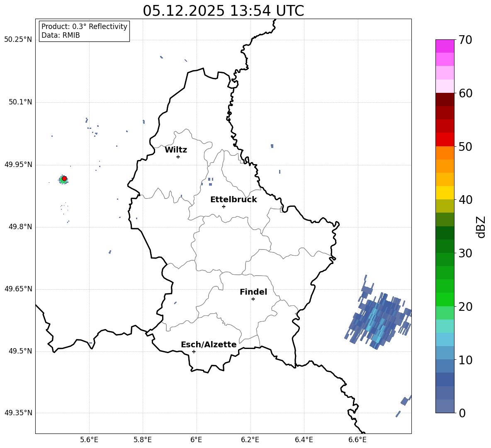
Task: Click the Findel city label
Action: coord(253,292)
